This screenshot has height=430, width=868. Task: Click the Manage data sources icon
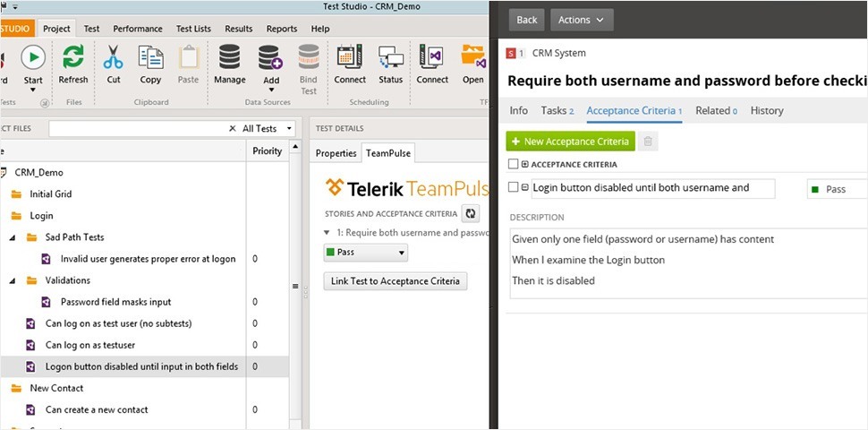pos(229,57)
